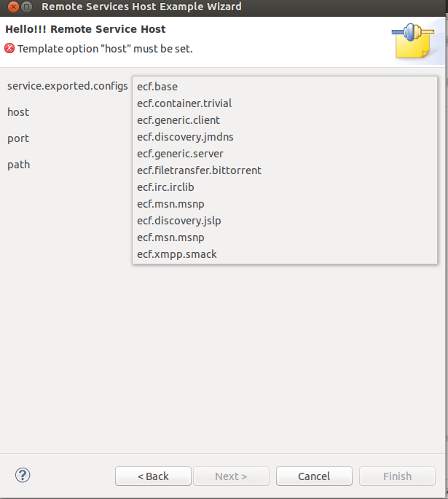Choose ecf.xmpp.smack at the list bottom

(x=177, y=254)
